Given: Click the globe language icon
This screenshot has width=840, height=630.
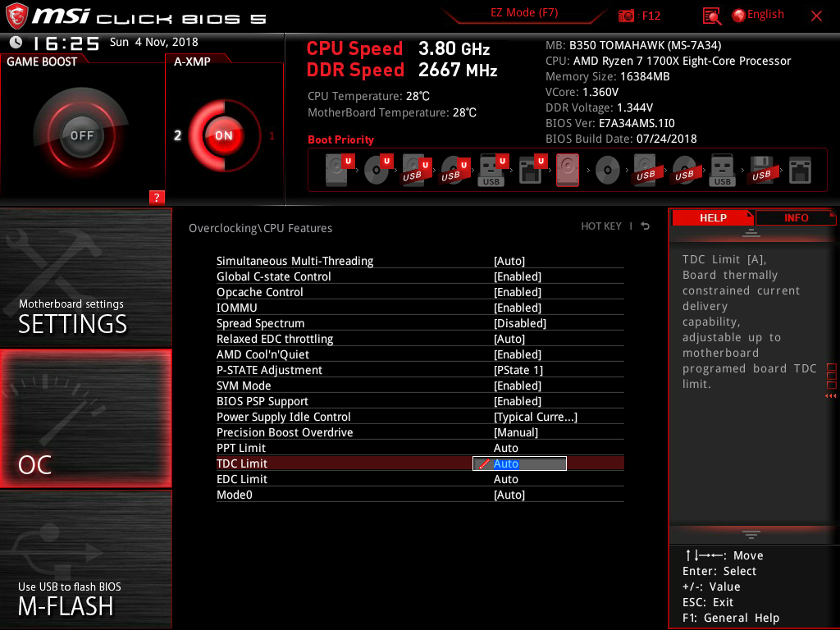Looking at the screenshot, I should tap(739, 16).
